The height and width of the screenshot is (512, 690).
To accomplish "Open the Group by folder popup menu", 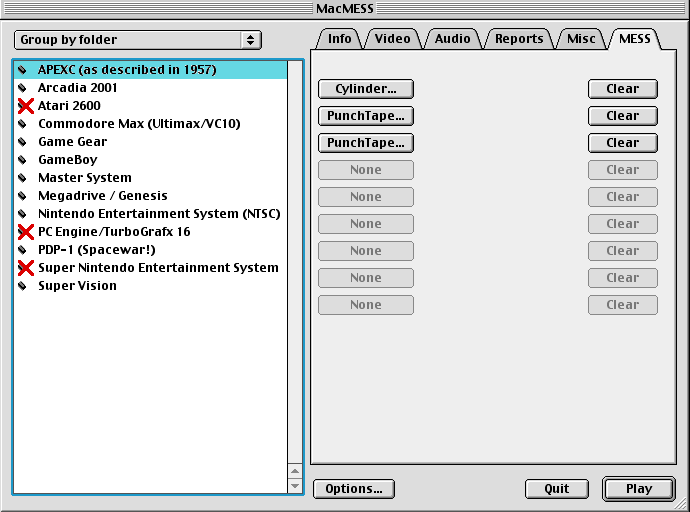I will click(138, 40).
